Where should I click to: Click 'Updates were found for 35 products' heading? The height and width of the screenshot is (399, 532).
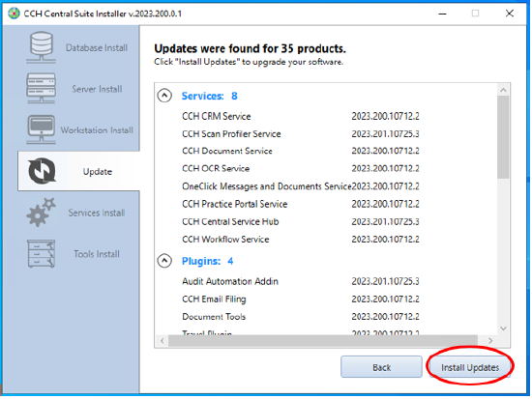coord(251,49)
